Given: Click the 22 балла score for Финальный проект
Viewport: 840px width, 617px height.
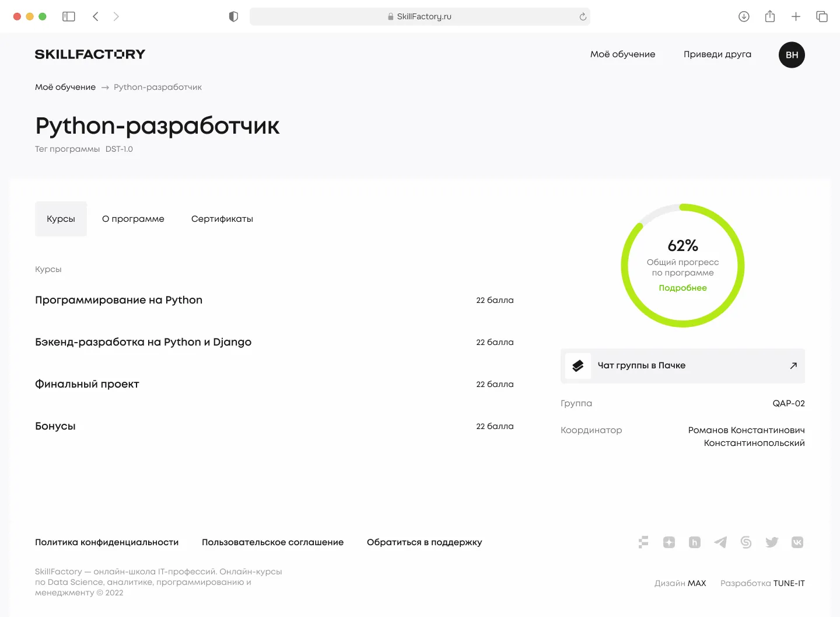Looking at the screenshot, I should (x=495, y=384).
